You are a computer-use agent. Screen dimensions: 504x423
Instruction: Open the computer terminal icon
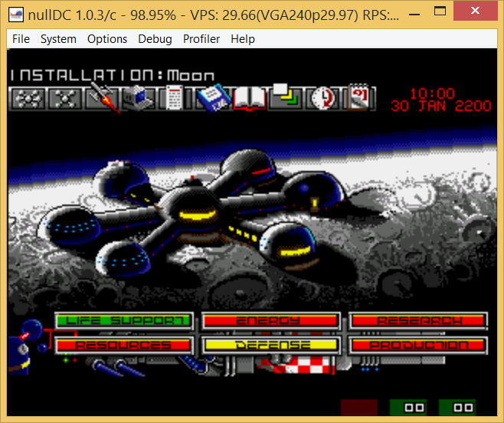138,98
